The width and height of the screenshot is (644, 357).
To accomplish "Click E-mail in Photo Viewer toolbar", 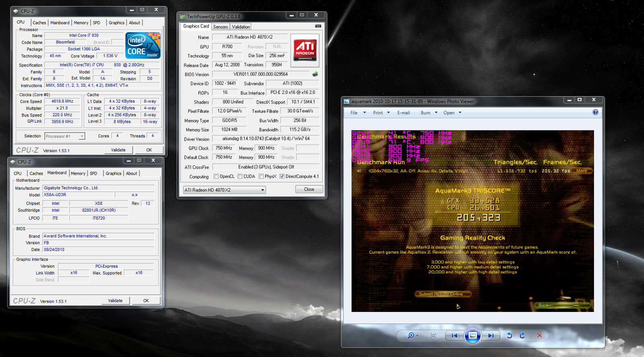I will [x=403, y=113].
